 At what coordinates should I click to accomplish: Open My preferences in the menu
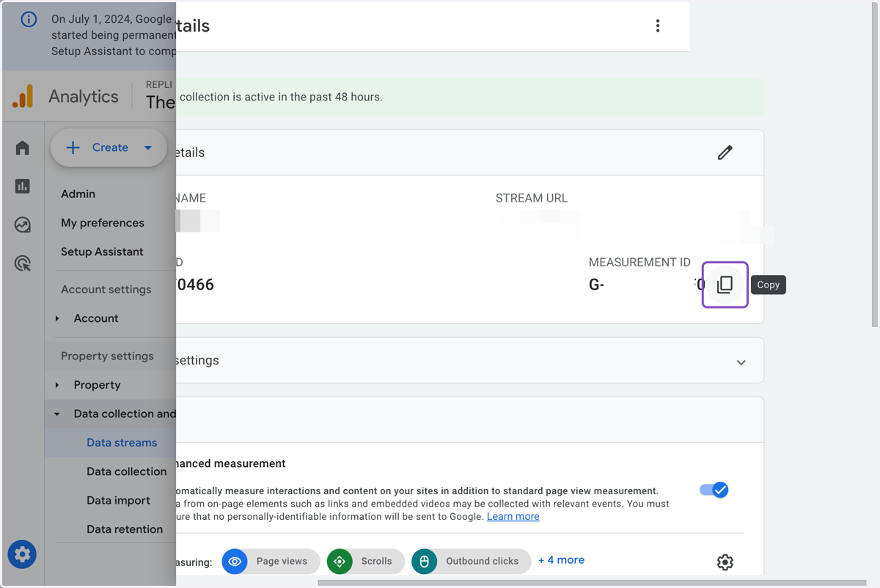tap(103, 223)
